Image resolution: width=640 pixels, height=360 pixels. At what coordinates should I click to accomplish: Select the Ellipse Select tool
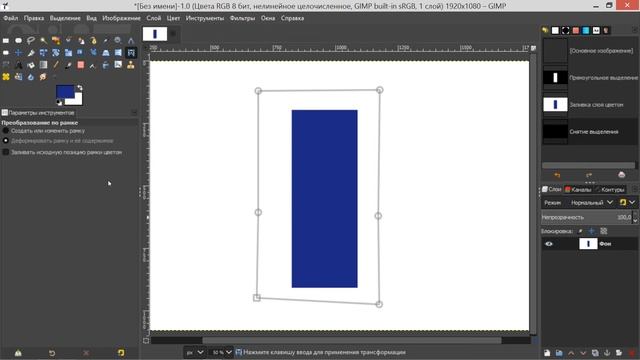pyautogui.click(x=18, y=40)
